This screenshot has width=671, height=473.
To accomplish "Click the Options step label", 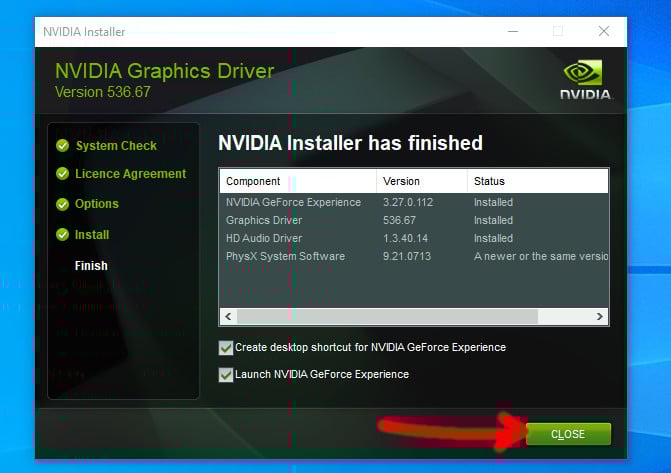I will [x=97, y=204].
